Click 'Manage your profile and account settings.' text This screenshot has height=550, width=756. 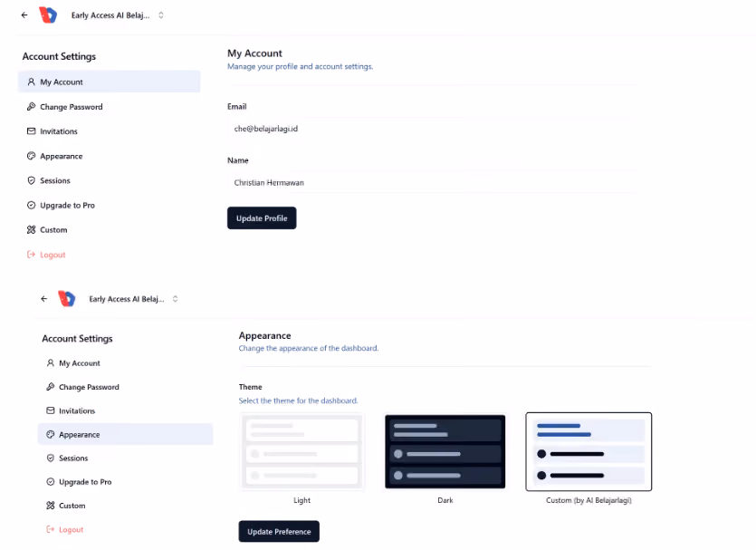click(301, 66)
